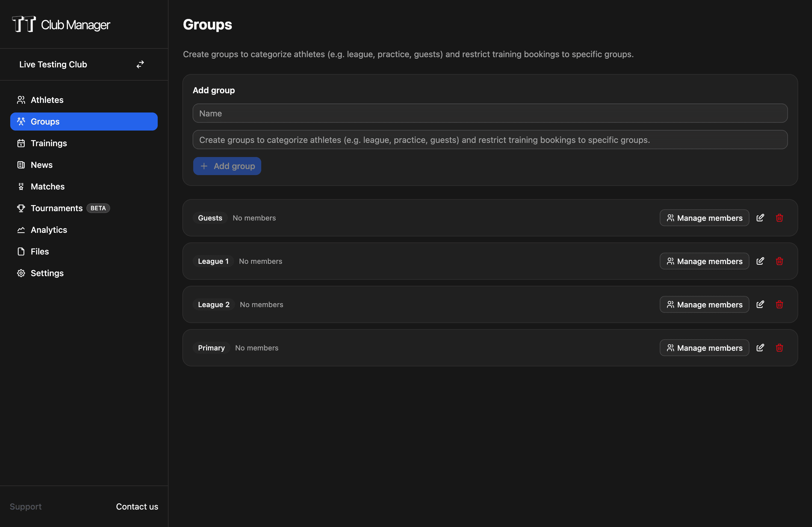Edit the Guests group with pencil icon
The image size is (812, 527).
point(760,218)
